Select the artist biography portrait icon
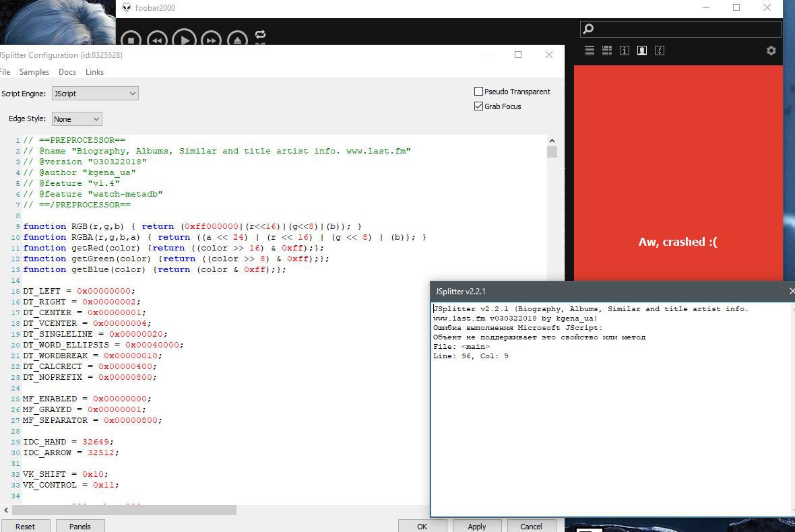 (x=642, y=51)
